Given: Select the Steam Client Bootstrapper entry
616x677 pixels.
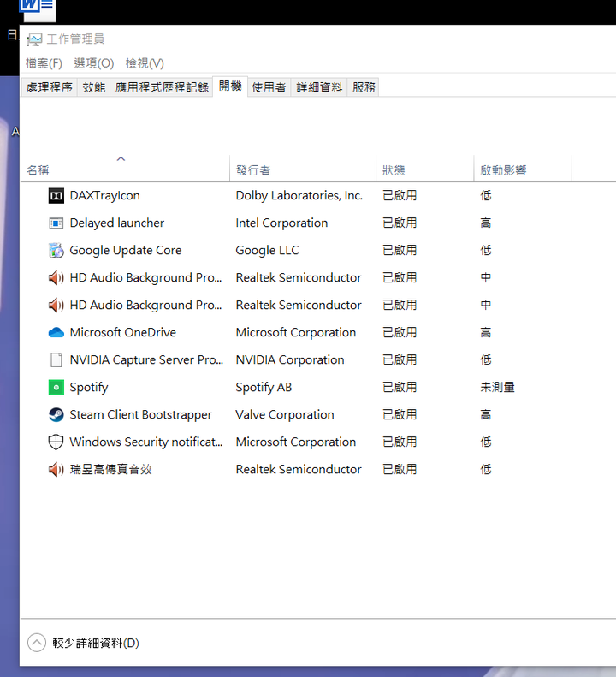Looking at the screenshot, I should [x=140, y=415].
